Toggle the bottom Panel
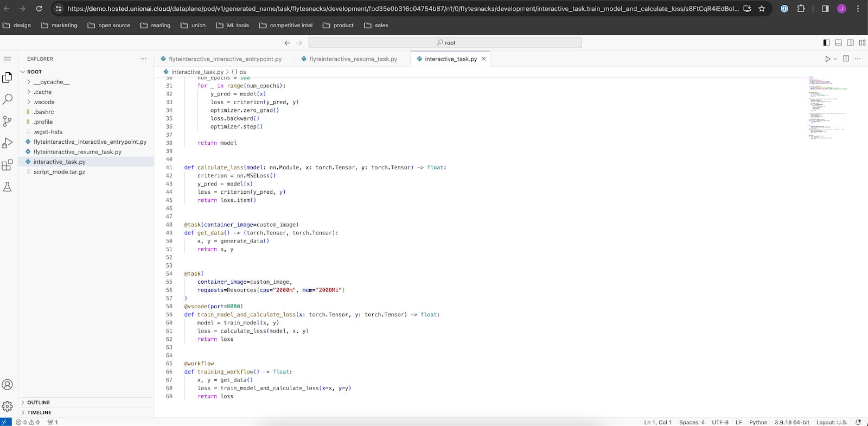Screen dimensions: 868x426 [839, 43]
